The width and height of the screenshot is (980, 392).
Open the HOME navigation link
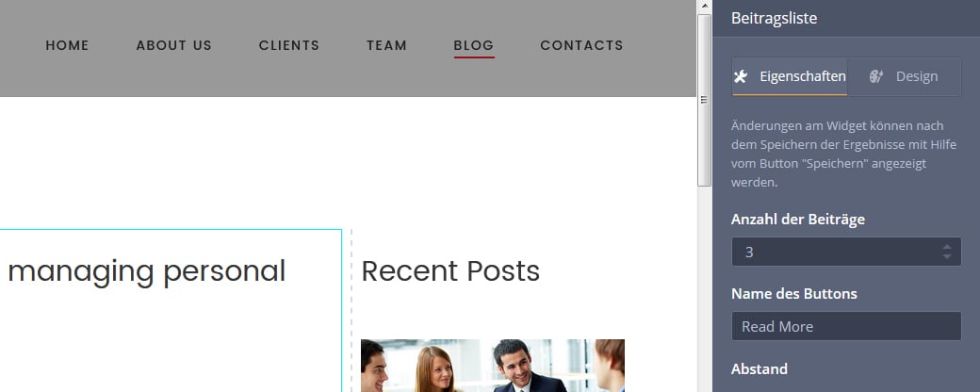(x=68, y=45)
